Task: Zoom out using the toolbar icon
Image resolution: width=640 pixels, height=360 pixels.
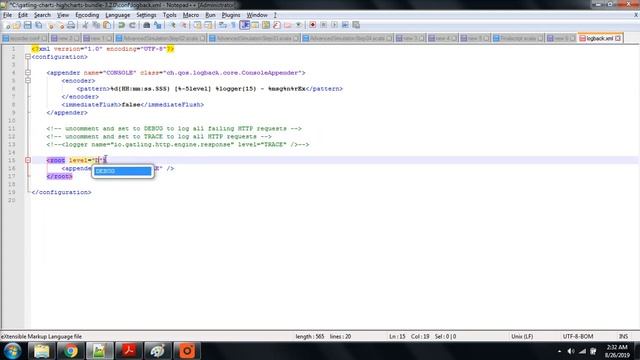Action: tap(184, 25)
